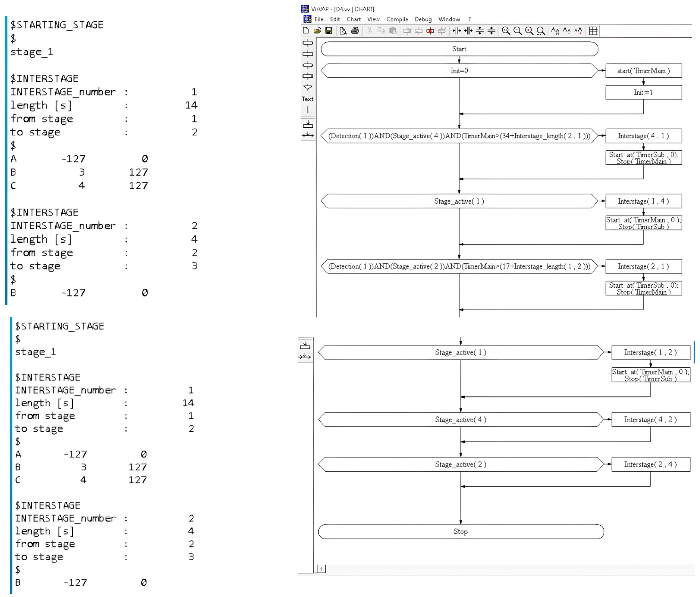Click the Start flowchart block
The width and height of the screenshot is (700, 597).
pyautogui.click(x=459, y=49)
